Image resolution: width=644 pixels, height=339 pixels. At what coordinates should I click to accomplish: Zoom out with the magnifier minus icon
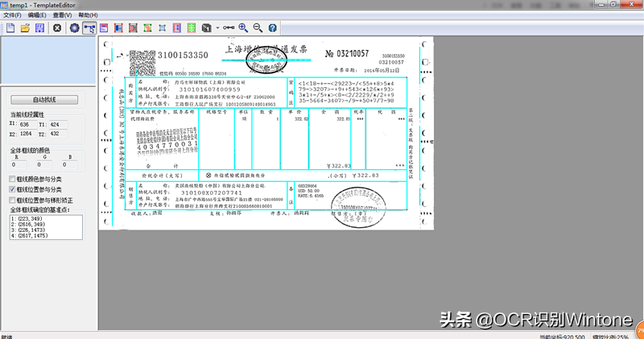258,28
